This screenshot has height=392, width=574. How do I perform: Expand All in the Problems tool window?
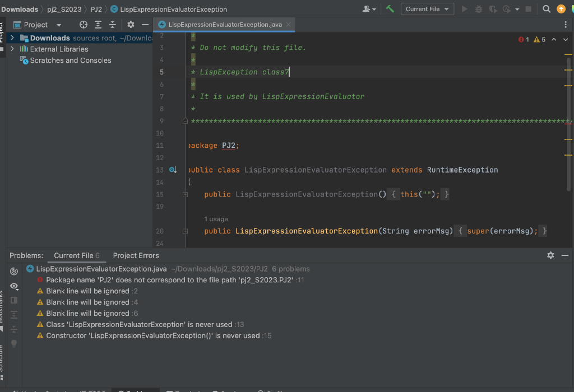(x=14, y=314)
